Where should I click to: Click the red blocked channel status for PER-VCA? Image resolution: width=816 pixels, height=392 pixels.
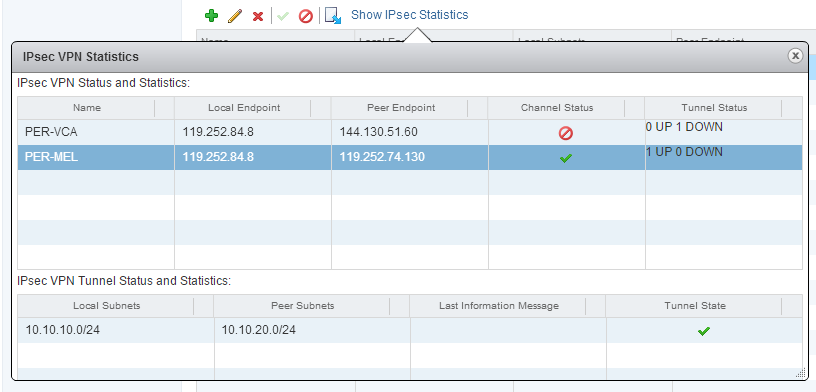[x=566, y=134]
